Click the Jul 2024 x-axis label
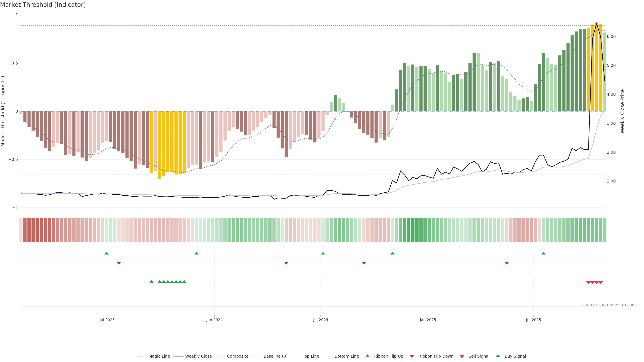644x362 pixels. click(x=320, y=320)
